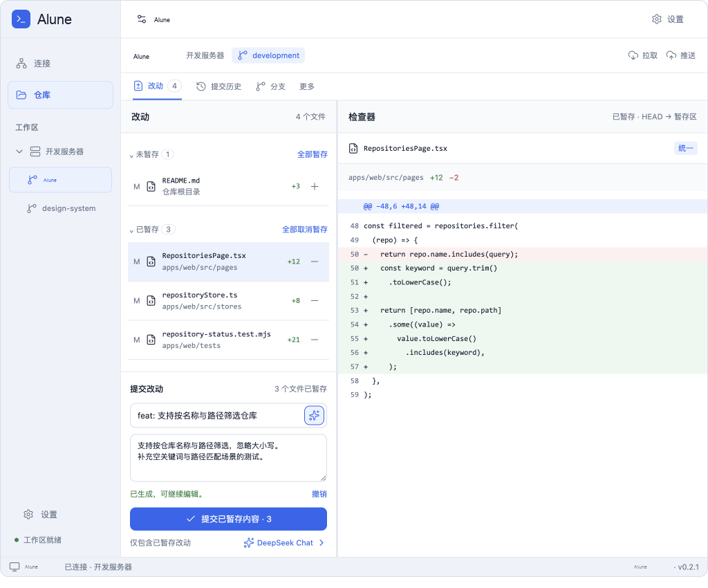The height and width of the screenshot is (588, 708).
Task: Click the 工作区就绪 status indicator
Action: click(38, 540)
